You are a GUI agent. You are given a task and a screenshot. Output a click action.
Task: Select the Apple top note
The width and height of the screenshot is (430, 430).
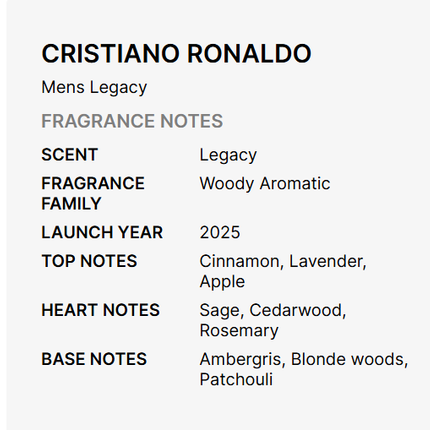point(222,282)
